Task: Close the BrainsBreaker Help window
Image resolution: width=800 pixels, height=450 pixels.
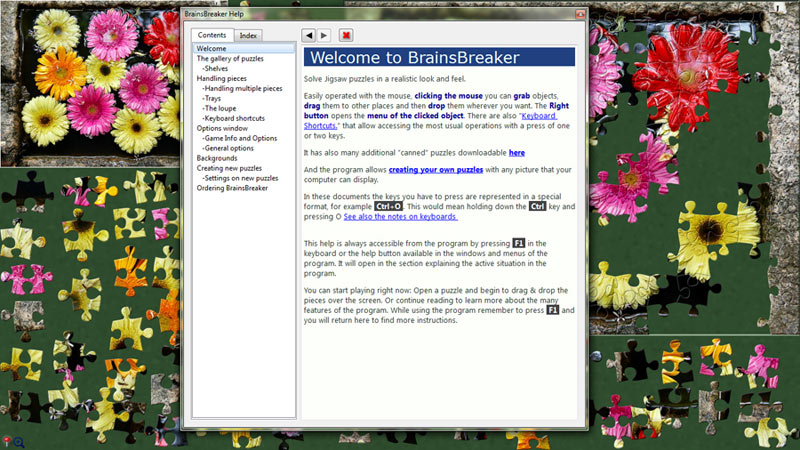Action: pyautogui.click(x=580, y=14)
